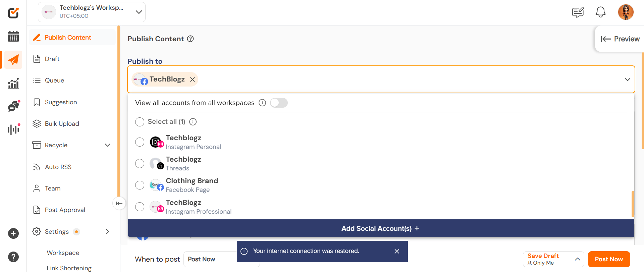Viewport: 644px width, 272px height.
Task: Select Clothing Brand Facebook Page account
Action: [x=140, y=185]
